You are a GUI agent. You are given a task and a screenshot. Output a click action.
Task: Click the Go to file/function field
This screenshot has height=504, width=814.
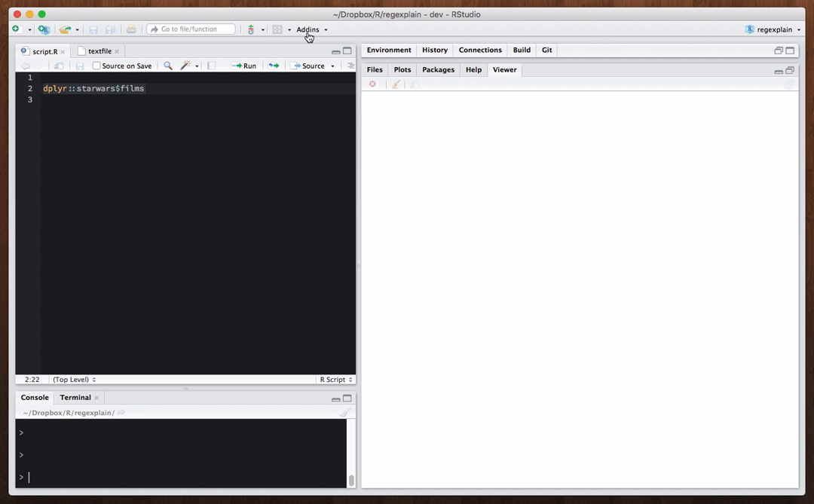[191, 29]
